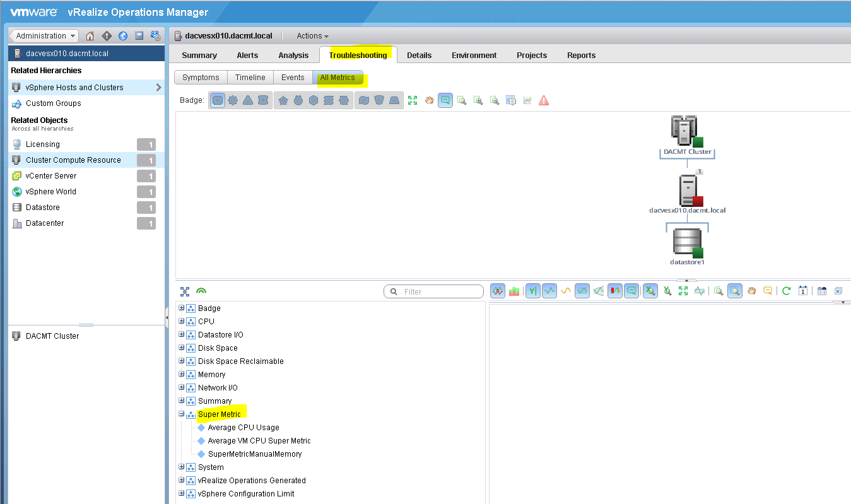851x504 pixels.
Task: Select SuperMetricManualMemory metric
Action: point(255,454)
